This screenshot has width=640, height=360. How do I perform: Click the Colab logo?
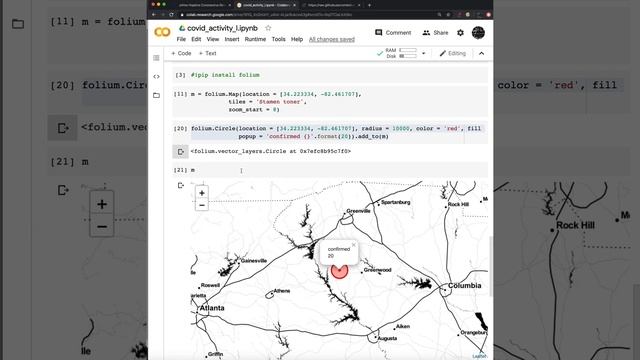point(162,32)
